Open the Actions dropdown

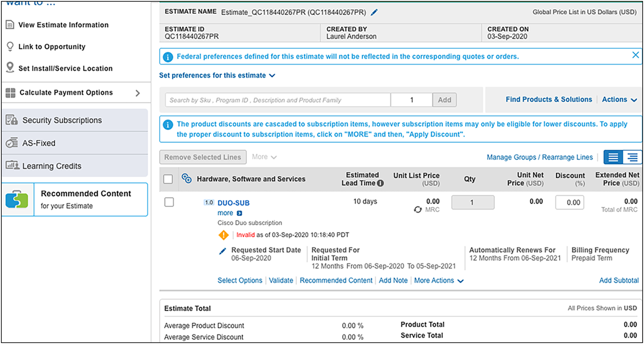pyautogui.click(x=619, y=99)
